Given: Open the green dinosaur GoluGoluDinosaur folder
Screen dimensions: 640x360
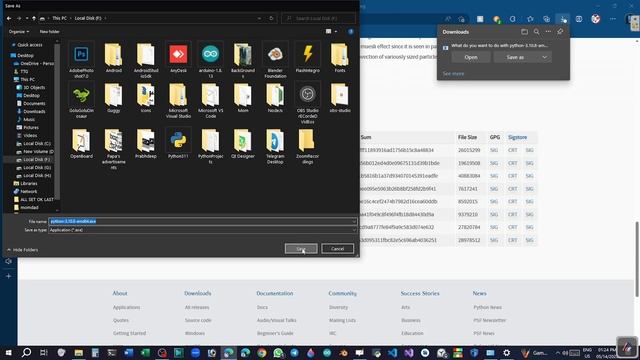Looking at the screenshot, I should (81, 101).
